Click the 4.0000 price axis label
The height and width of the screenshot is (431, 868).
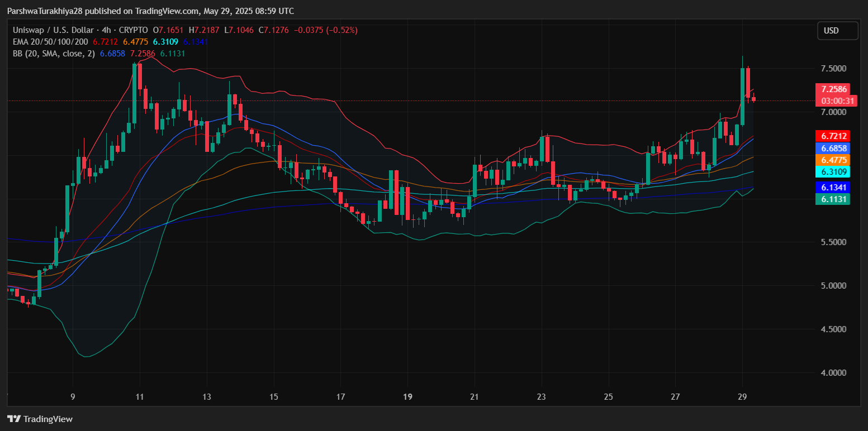[833, 372]
